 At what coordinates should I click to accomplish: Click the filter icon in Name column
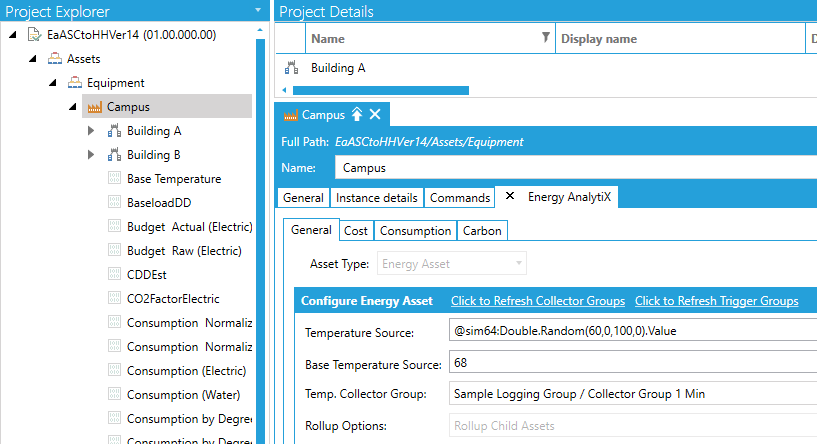545,39
